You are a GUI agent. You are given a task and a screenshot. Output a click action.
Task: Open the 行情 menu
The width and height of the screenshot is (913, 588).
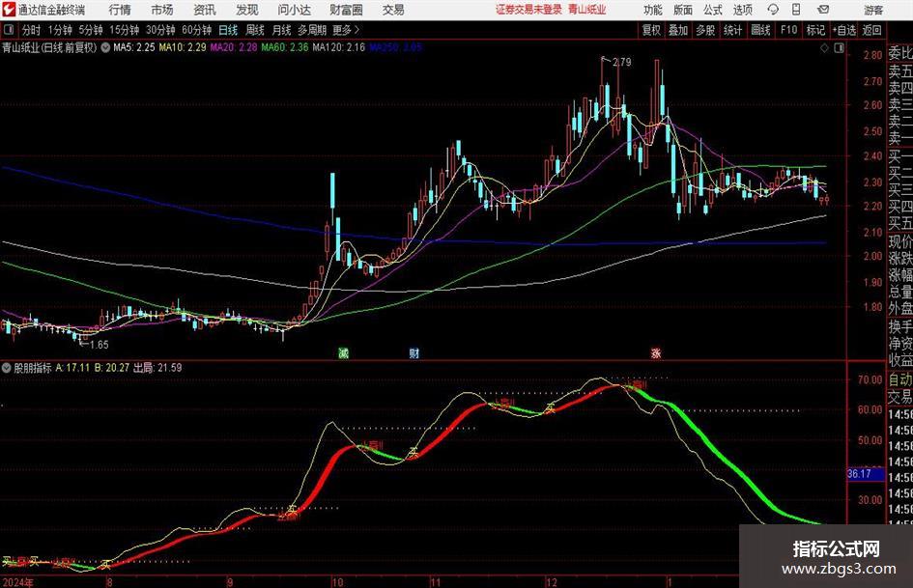point(120,10)
